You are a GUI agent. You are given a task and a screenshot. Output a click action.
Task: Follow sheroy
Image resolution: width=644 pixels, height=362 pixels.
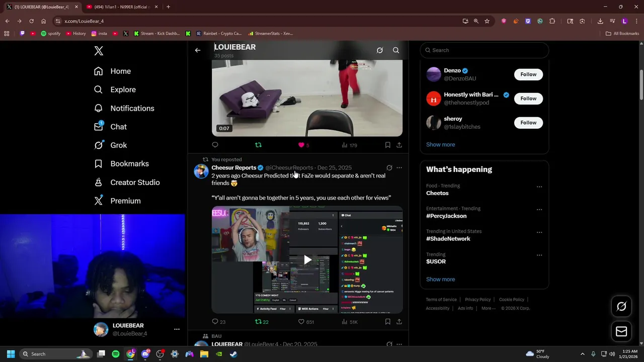click(x=528, y=123)
